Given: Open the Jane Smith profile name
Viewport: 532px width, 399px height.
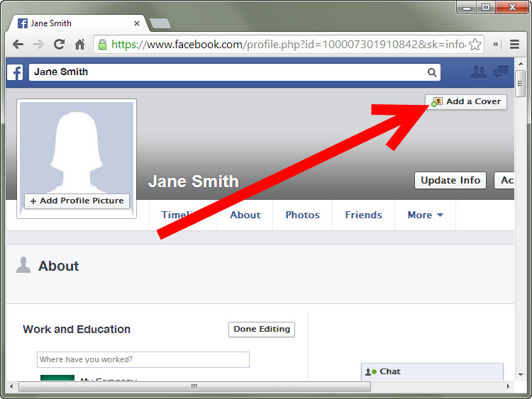Looking at the screenshot, I should pos(194,181).
